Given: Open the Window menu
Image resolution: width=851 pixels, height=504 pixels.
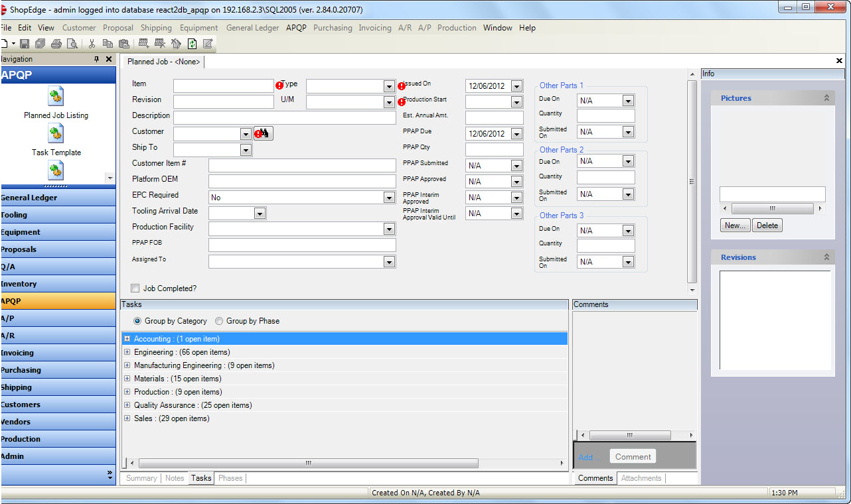Looking at the screenshot, I should pyautogui.click(x=498, y=28).
